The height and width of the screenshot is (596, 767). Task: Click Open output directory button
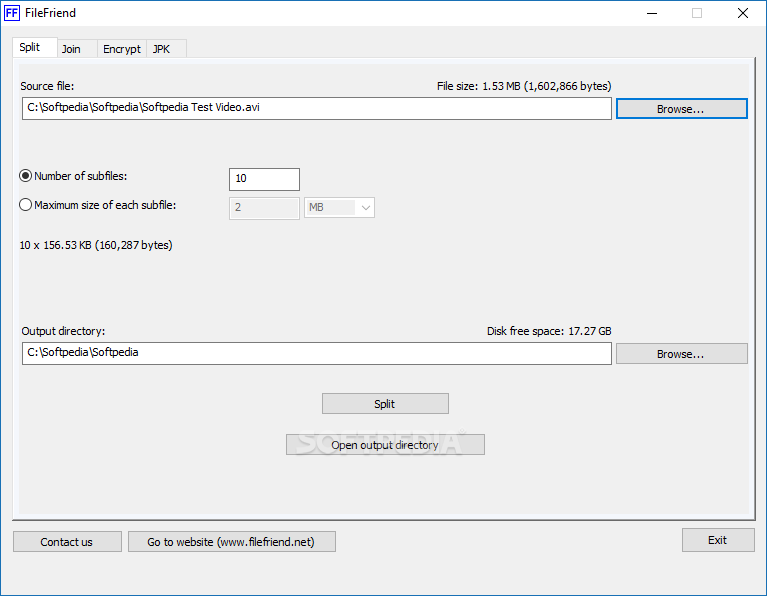pyautogui.click(x=385, y=445)
